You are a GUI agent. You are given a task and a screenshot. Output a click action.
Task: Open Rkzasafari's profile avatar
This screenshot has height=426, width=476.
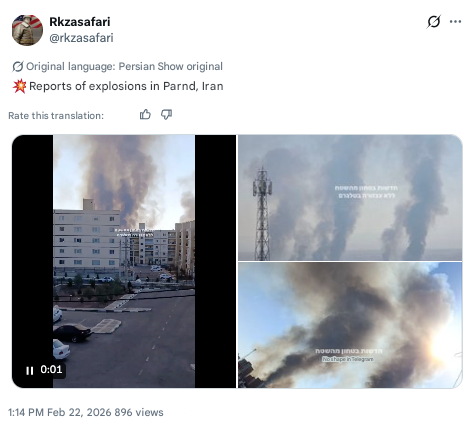tap(27, 30)
